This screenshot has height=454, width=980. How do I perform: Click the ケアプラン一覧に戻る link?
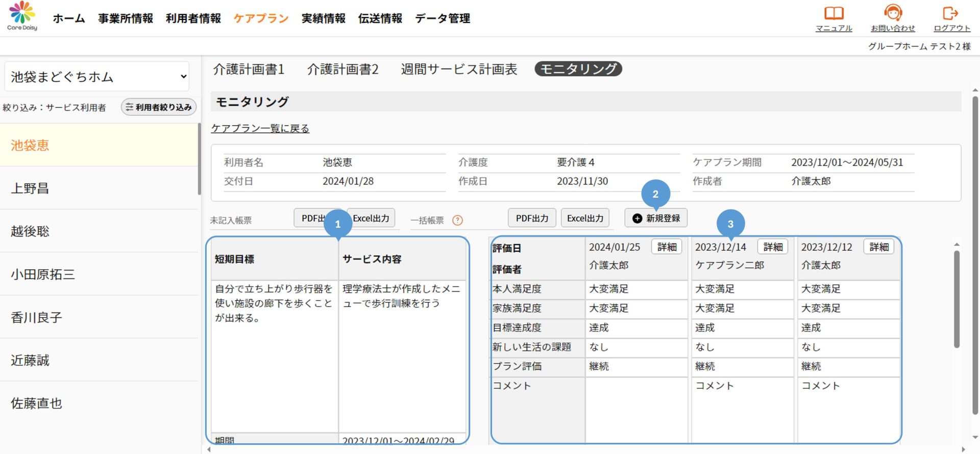coord(260,128)
